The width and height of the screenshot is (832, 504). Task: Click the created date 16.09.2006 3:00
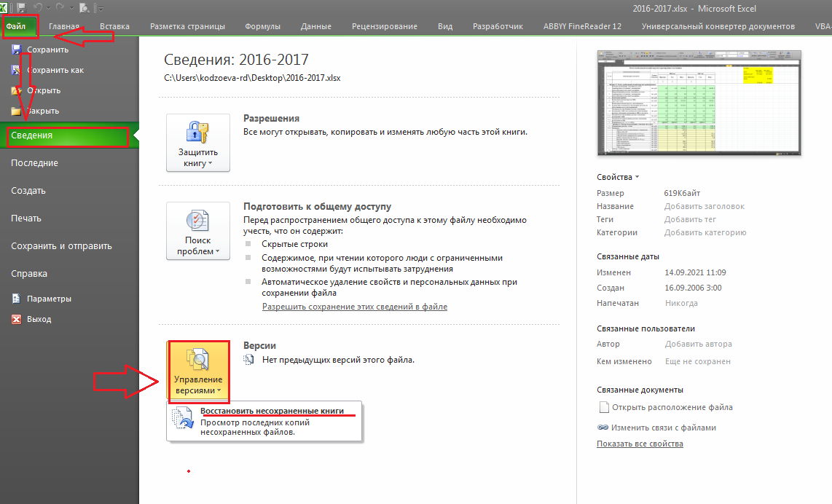[693, 288]
